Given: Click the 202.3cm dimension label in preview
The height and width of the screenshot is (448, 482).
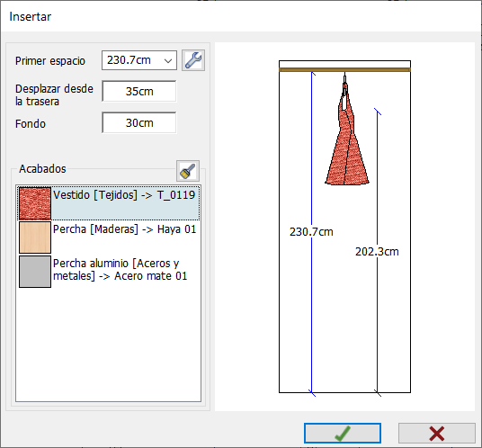Looking at the screenshot, I should [x=377, y=252].
